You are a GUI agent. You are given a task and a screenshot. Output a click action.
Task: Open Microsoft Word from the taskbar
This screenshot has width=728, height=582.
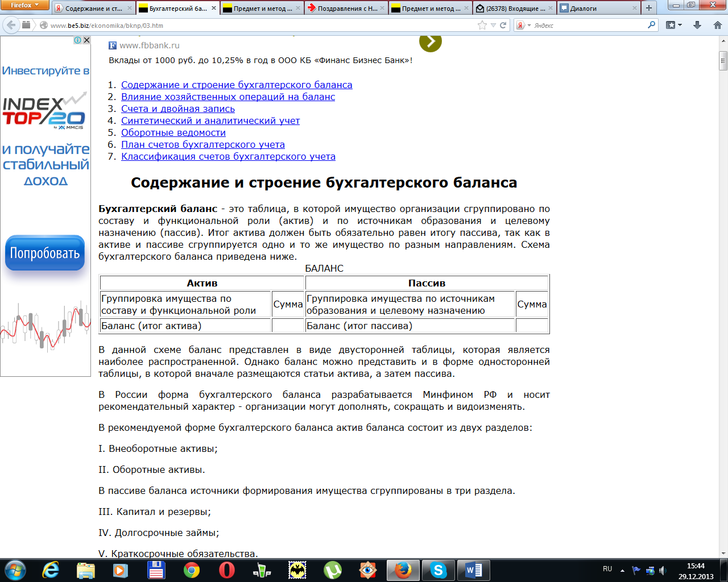click(474, 570)
